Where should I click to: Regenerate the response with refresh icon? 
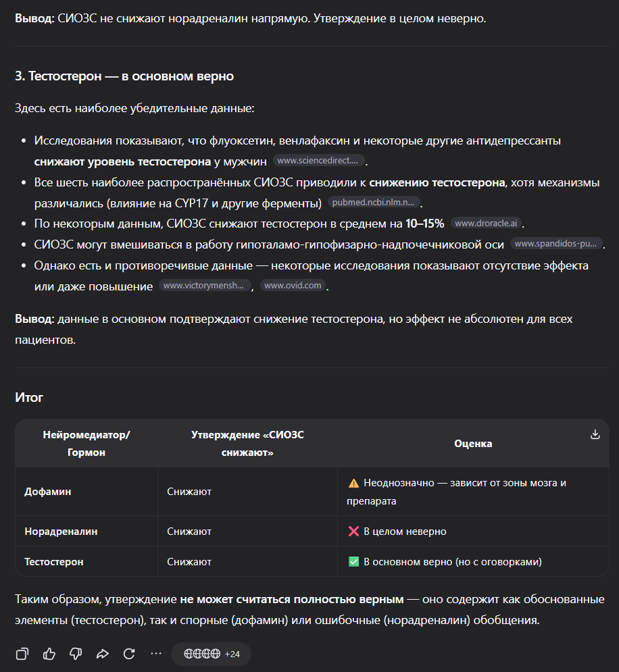129,654
